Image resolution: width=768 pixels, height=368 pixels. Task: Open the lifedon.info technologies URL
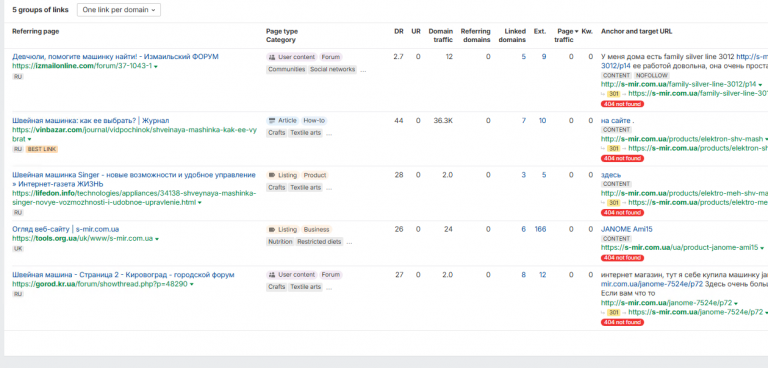(x=134, y=197)
